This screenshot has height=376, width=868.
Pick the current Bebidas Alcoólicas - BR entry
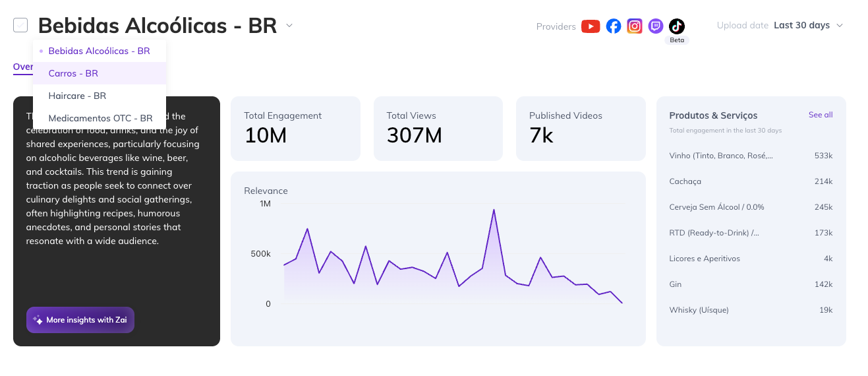point(99,51)
